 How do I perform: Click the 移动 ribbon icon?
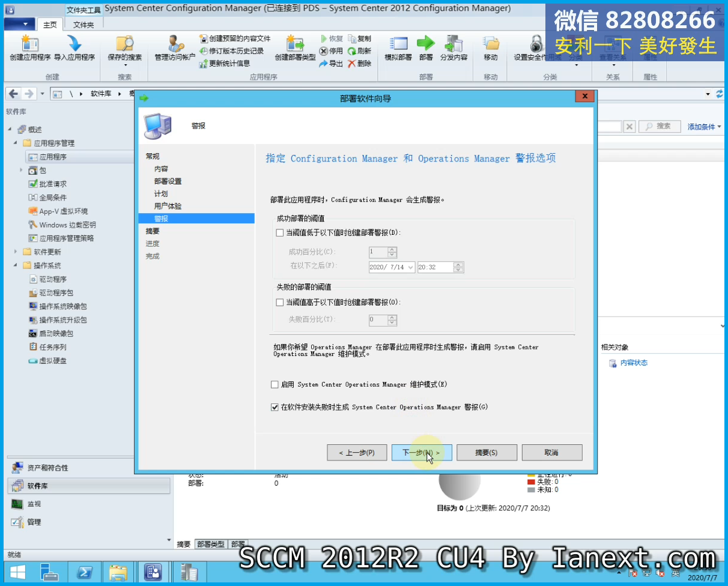[491, 49]
